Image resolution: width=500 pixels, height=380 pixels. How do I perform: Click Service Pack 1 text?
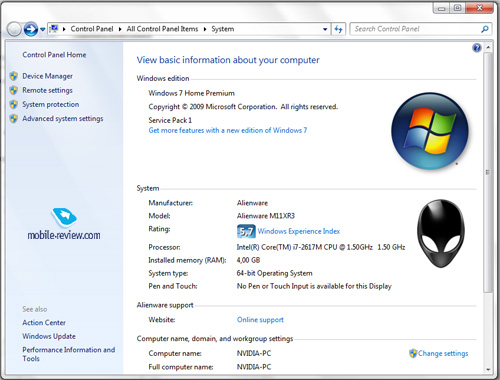[170, 120]
